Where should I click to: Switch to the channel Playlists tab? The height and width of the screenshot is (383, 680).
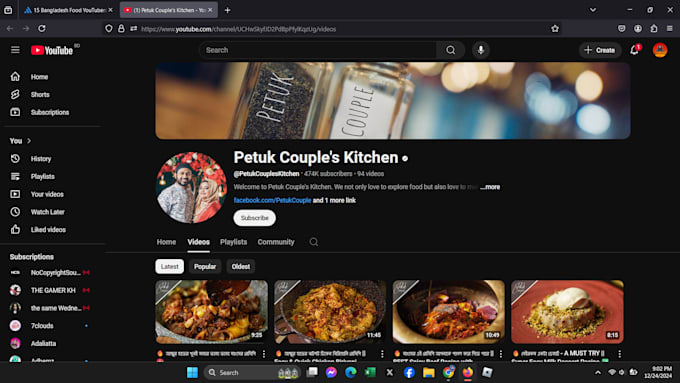click(233, 242)
